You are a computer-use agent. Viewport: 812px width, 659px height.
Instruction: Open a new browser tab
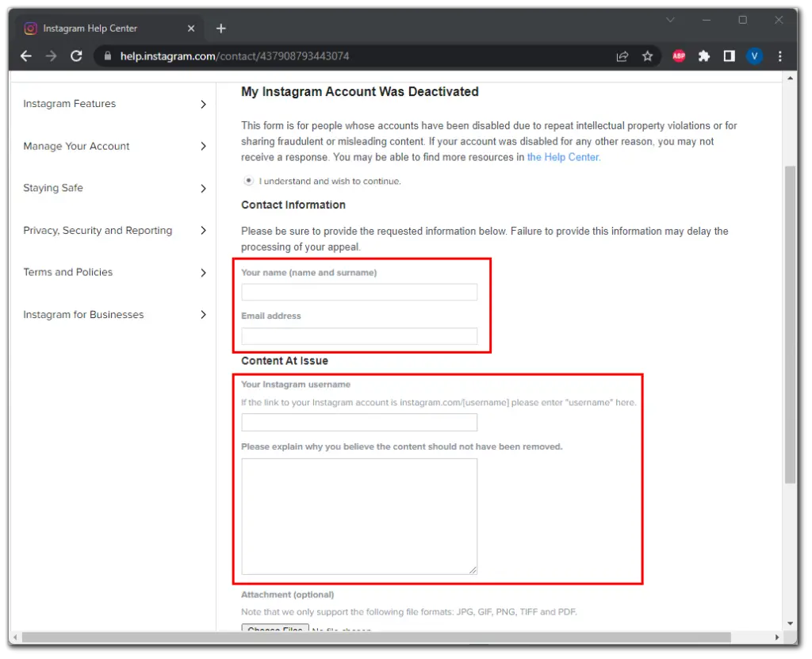pyautogui.click(x=221, y=29)
